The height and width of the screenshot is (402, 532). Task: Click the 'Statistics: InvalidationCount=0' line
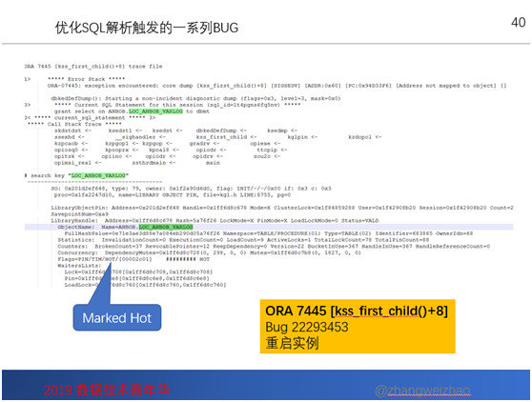click(243, 240)
